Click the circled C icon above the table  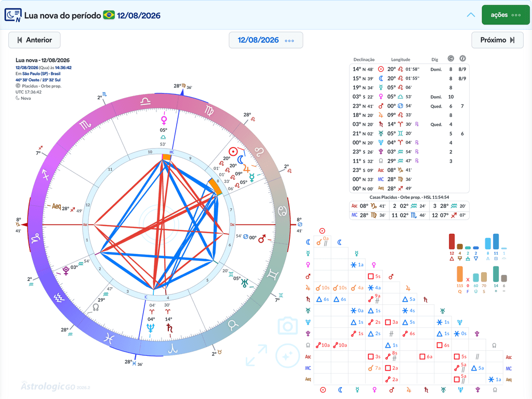450,59
